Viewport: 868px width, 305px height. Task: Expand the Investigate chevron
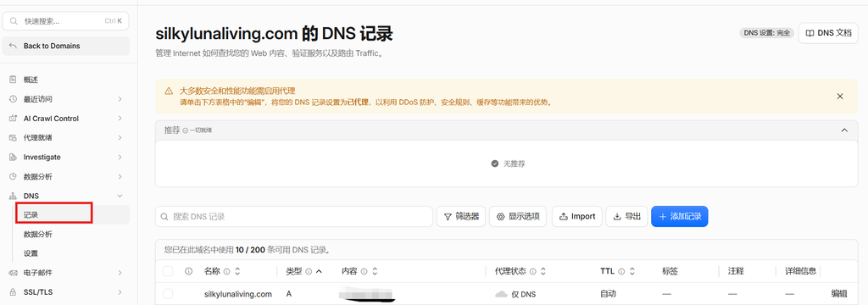120,158
